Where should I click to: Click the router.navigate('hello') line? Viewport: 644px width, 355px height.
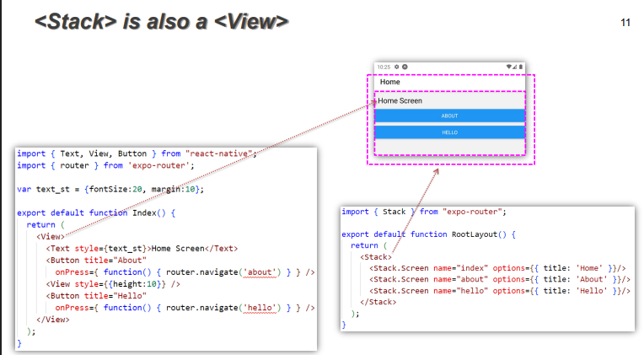tap(185, 308)
